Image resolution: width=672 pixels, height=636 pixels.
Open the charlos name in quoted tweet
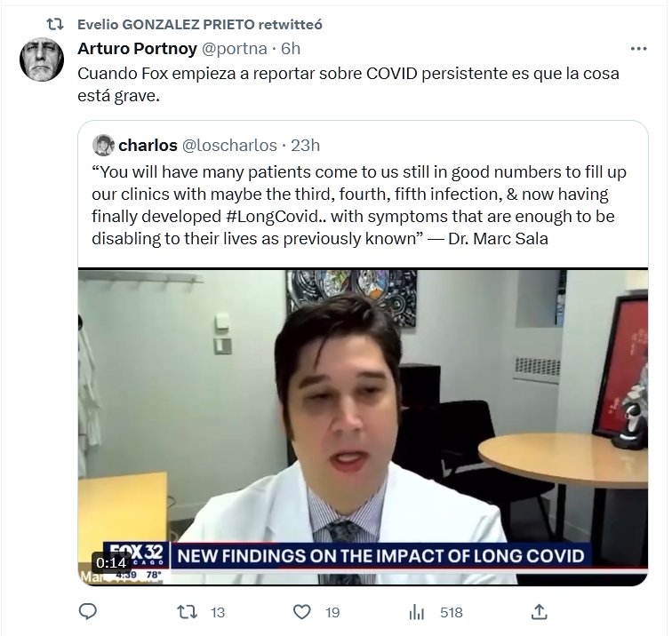(148, 145)
